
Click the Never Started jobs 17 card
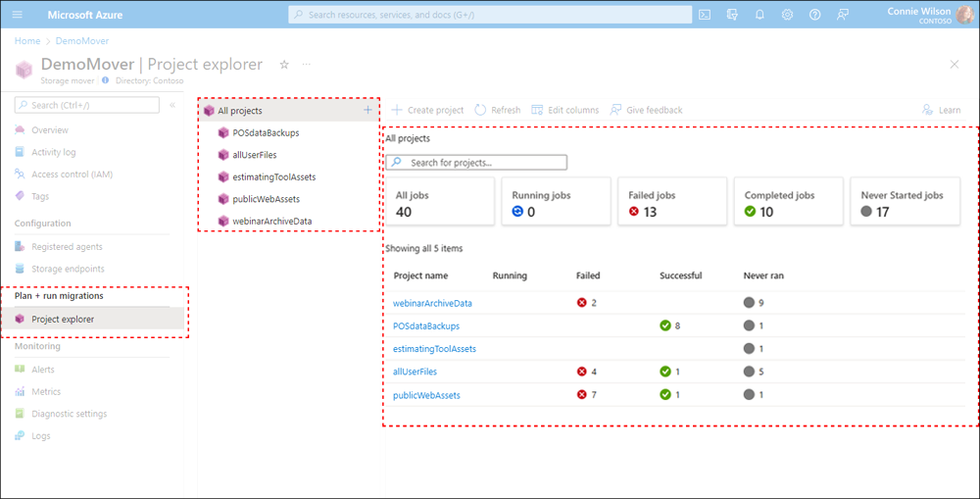click(905, 201)
